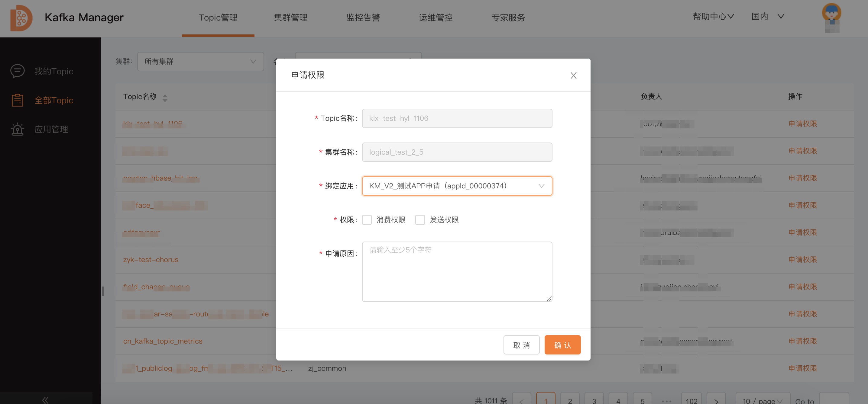868x404 pixels.
Task: Click the 全部Topic clipboard icon
Action: (17, 100)
